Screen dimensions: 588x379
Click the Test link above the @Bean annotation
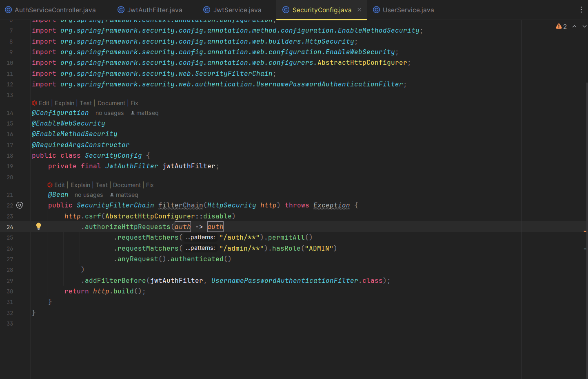click(x=102, y=185)
